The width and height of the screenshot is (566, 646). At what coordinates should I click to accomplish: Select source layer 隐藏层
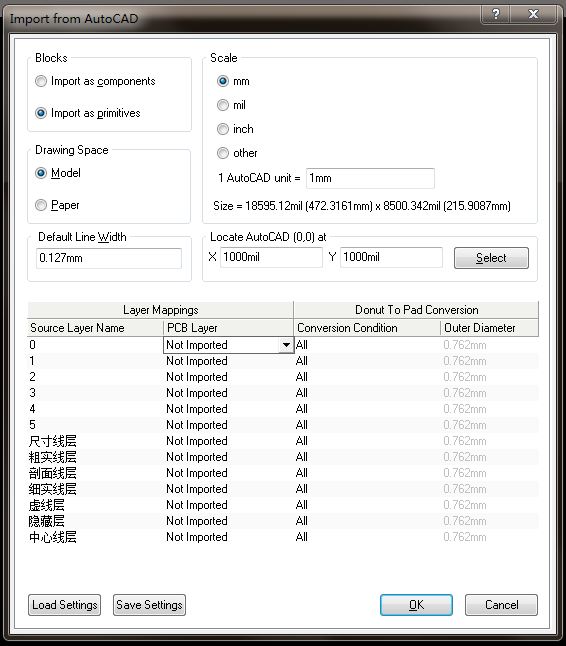click(x=95, y=521)
